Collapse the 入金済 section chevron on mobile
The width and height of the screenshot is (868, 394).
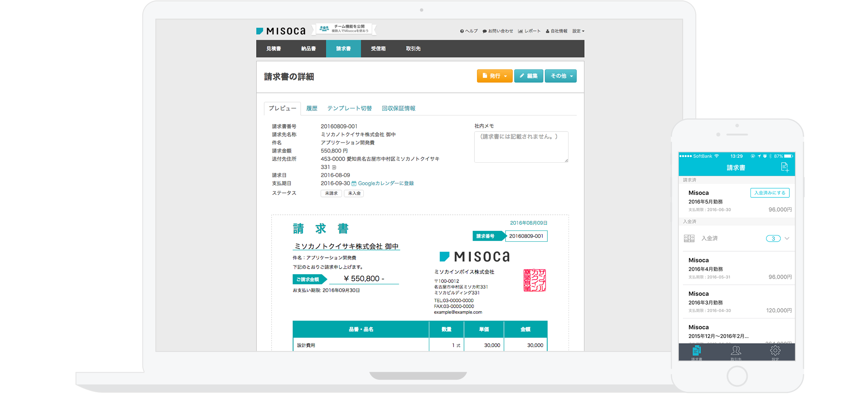click(787, 238)
